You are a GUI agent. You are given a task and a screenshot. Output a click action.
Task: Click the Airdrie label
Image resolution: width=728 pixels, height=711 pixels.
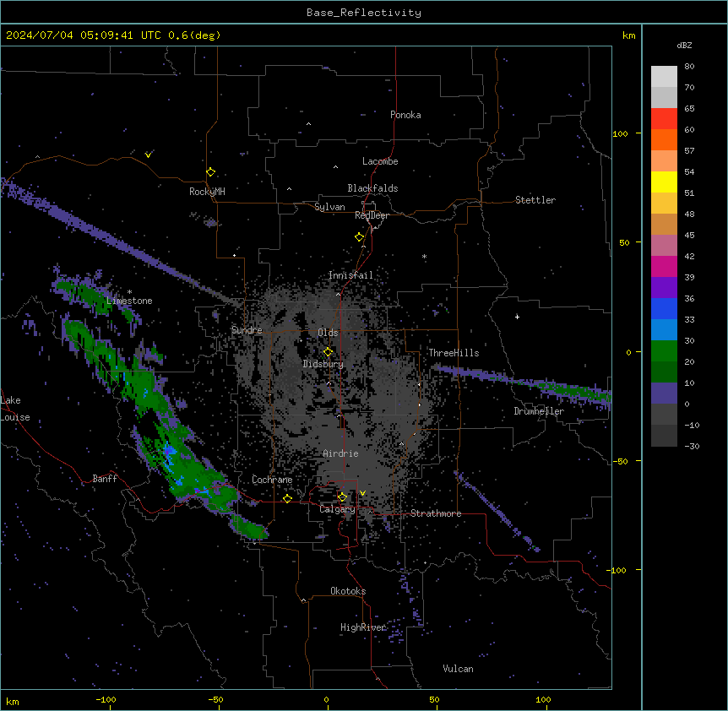click(x=340, y=453)
